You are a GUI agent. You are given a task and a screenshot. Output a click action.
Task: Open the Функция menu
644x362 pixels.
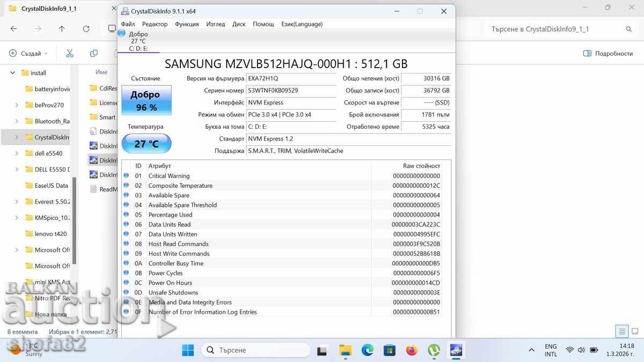(186, 24)
